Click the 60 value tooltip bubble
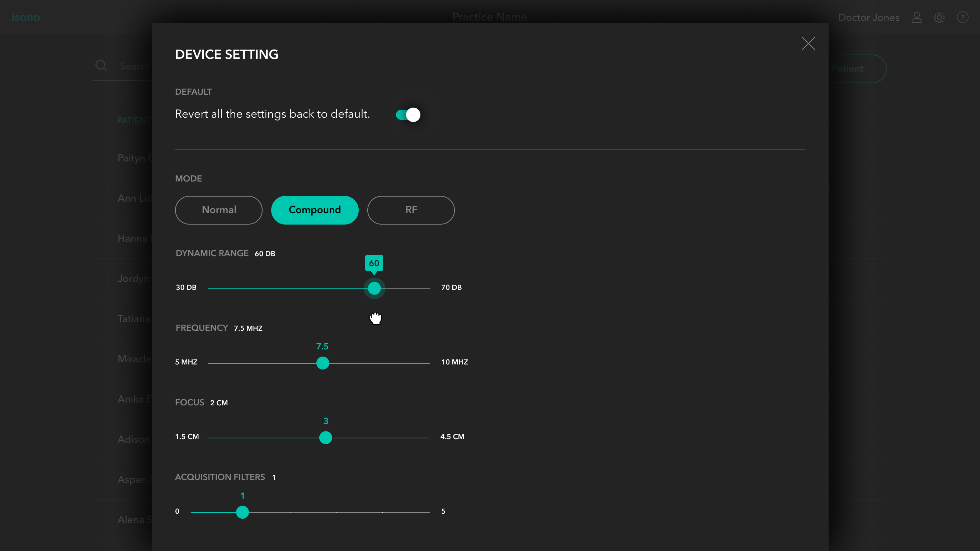 [x=374, y=263]
